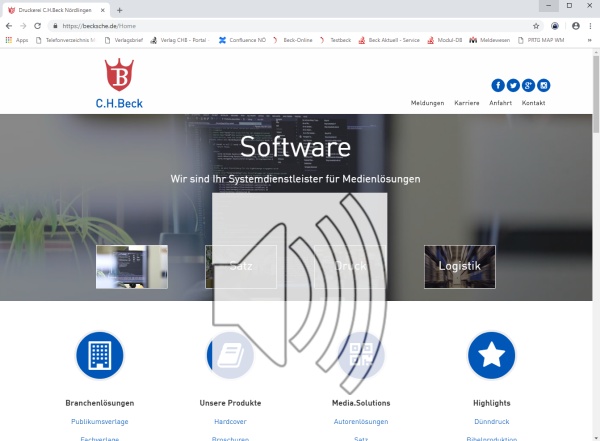The height and width of the screenshot is (441, 600).
Task: Close the Druckerei C.H.Beck tab
Action: coord(103,10)
